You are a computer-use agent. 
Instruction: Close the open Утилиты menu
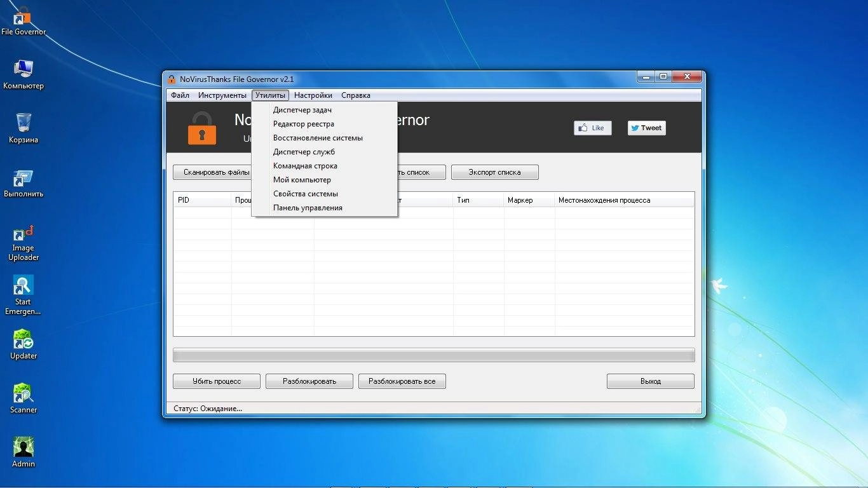[x=270, y=95]
